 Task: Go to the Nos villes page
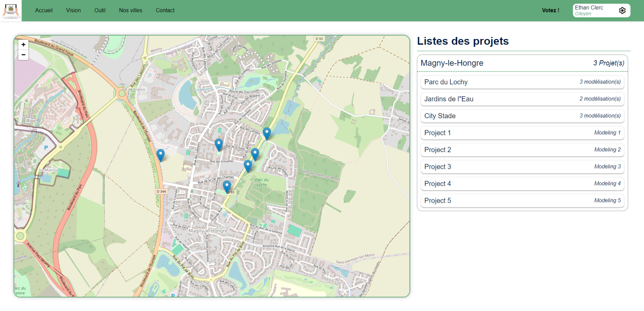[130, 10]
